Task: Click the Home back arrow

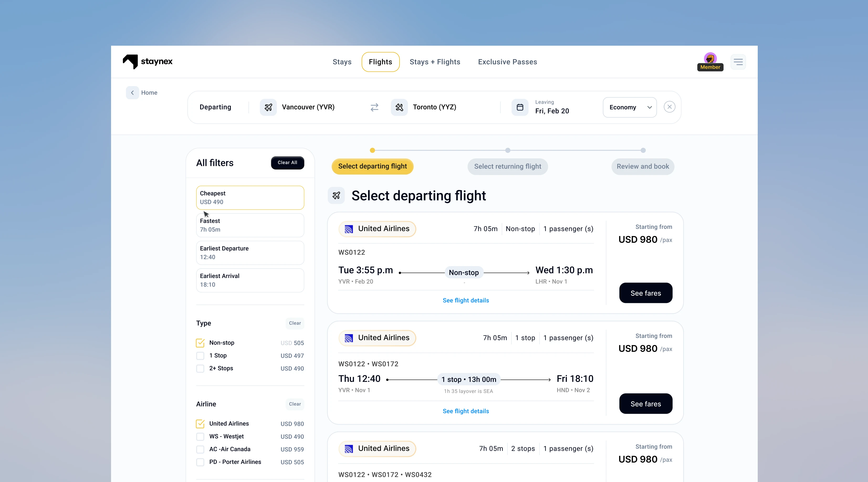Action: [x=132, y=93]
